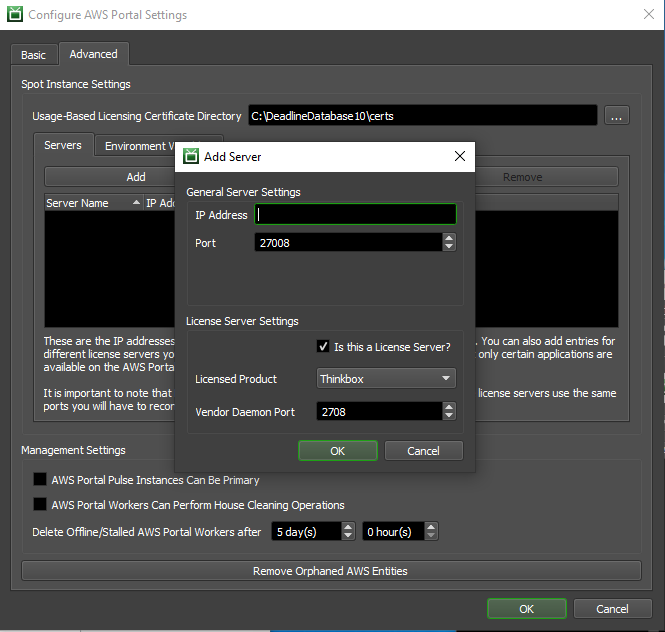The height and width of the screenshot is (632, 665).
Task: Click the Configure AWS Portal Settings window icon
Action: coord(15,14)
